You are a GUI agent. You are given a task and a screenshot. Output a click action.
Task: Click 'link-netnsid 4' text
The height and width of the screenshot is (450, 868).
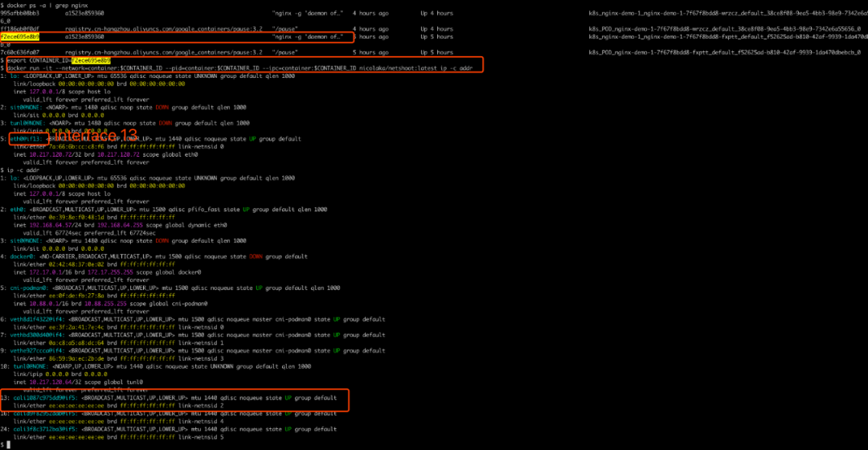(x=201, y=421)
